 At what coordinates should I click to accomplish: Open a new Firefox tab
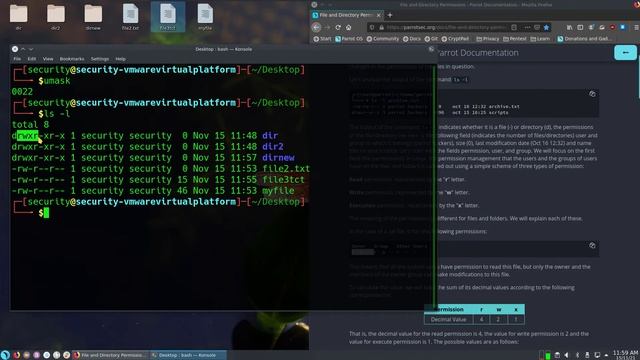390,15
